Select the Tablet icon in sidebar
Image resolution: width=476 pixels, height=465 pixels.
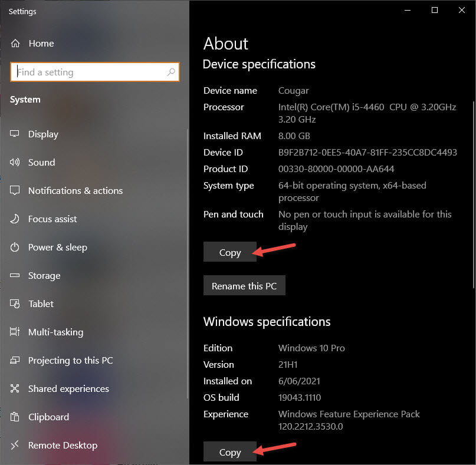14,304
